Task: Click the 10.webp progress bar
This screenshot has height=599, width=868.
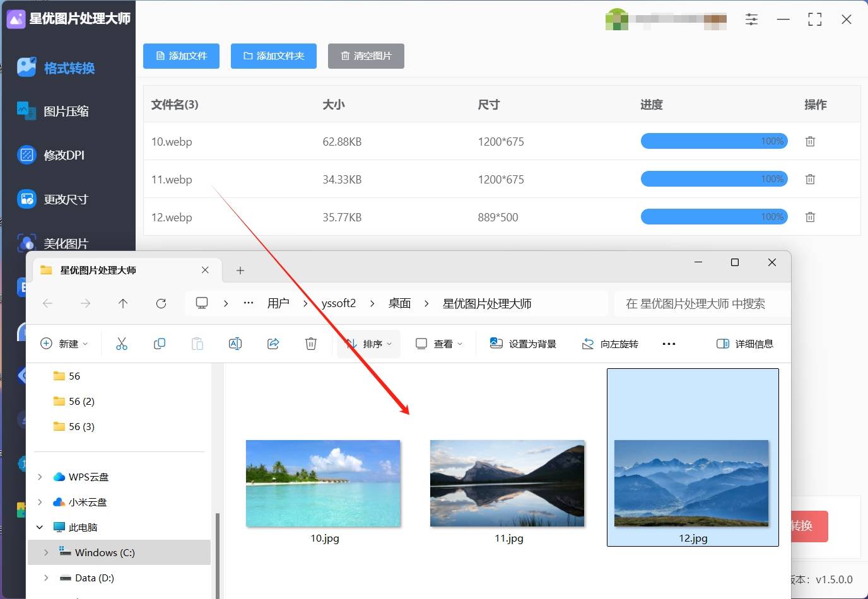Action: click(x=714, y=141)
